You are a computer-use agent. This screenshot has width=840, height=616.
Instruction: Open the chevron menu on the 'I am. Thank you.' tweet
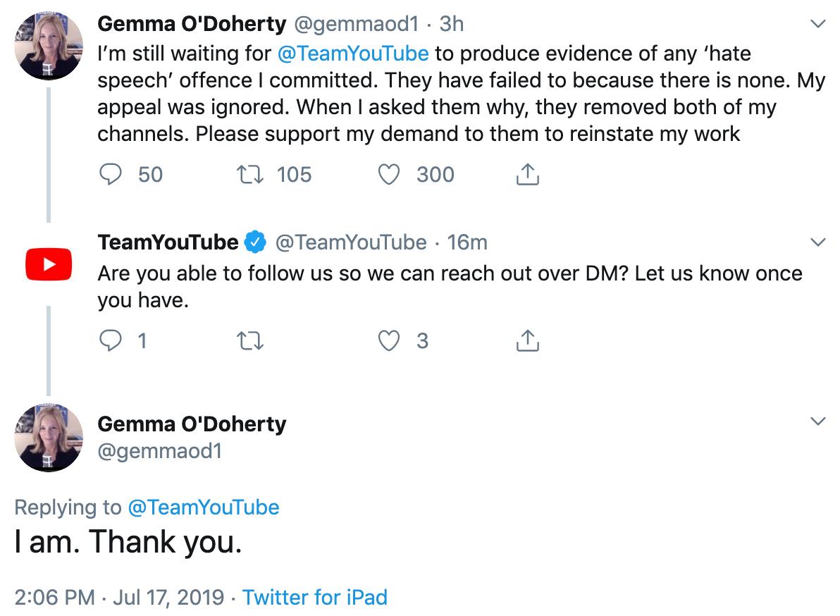[817, 422]
